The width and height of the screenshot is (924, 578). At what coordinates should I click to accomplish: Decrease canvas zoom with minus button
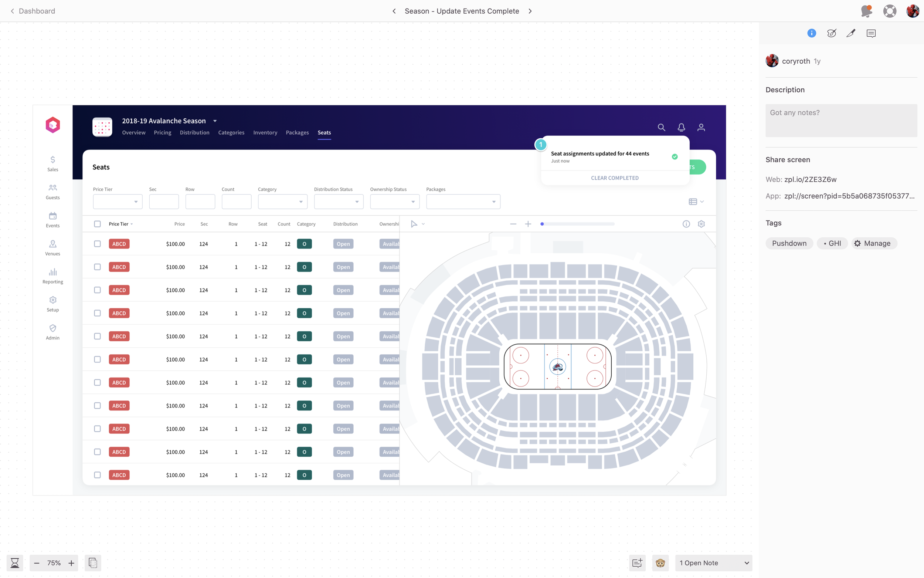point(37,563)
